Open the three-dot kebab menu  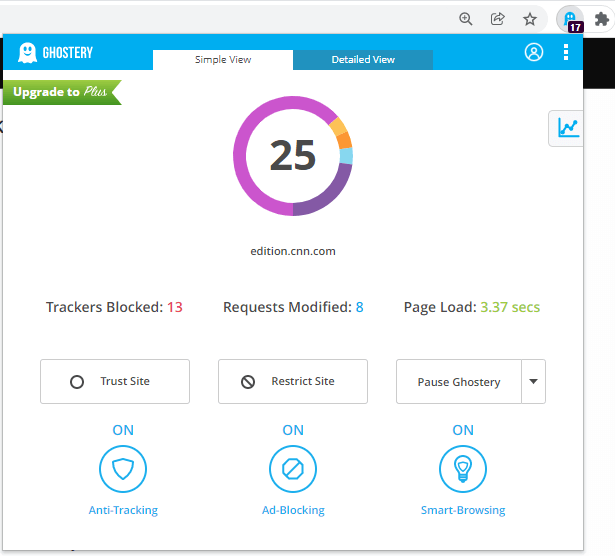tap(566, 52)
